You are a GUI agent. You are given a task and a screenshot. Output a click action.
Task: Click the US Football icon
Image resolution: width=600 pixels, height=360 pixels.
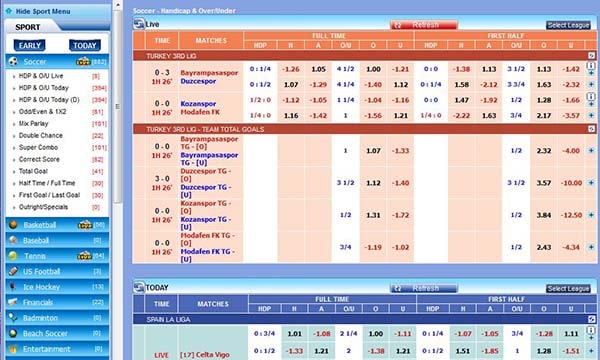[x=13, y=271]
